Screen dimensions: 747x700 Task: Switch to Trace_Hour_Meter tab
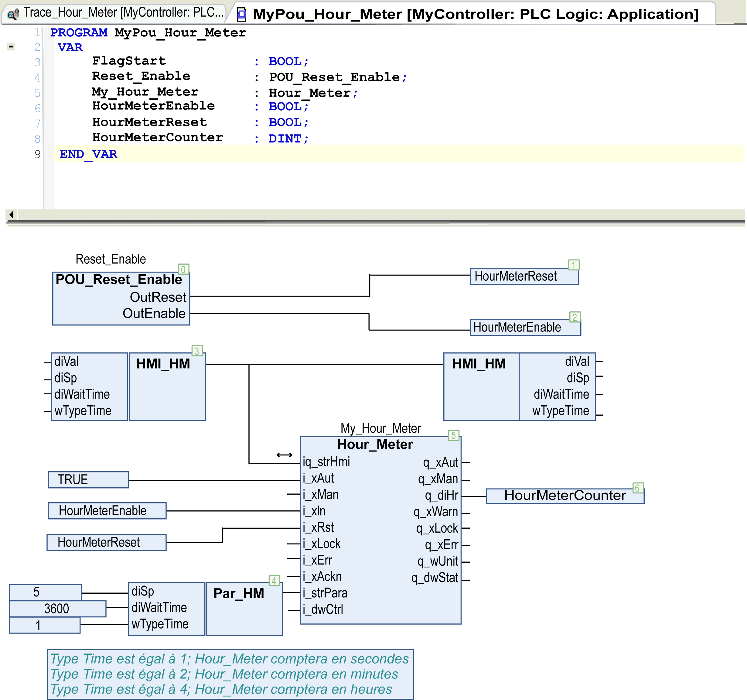(x=123, y=13)
